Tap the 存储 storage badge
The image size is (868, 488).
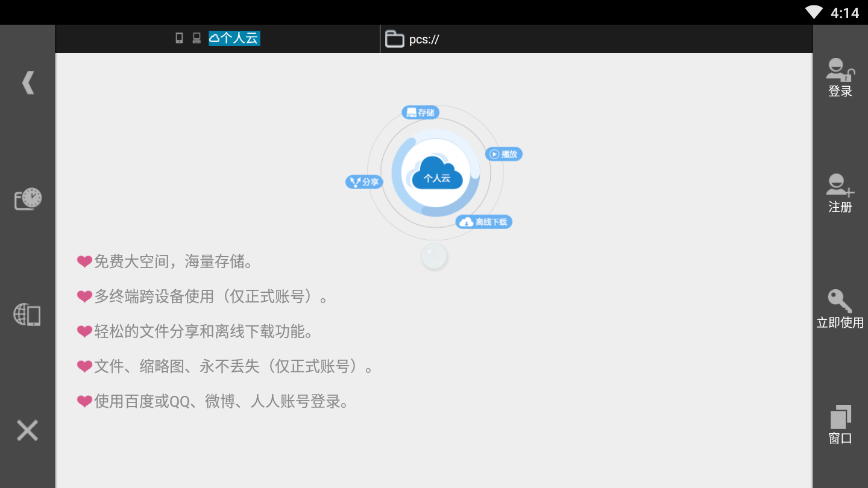tap(421, 113)
